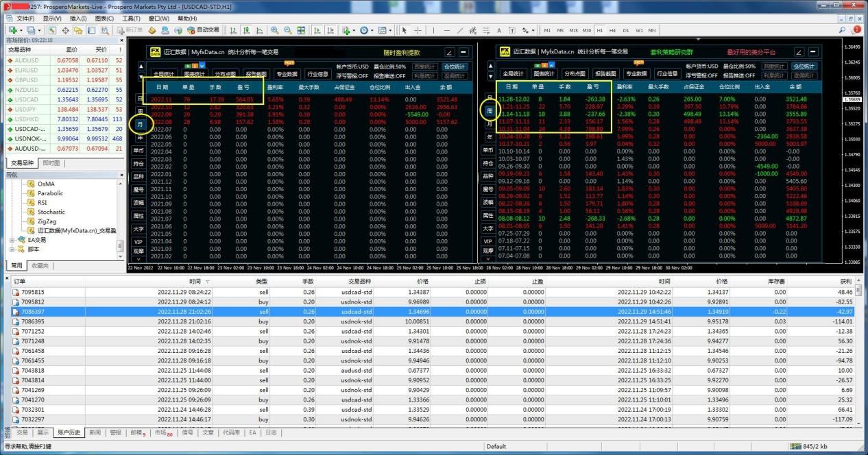This screenshot has width=868, height=455.
Task: Select USDJPY row in Market Watch
Action: pos(64,109)
